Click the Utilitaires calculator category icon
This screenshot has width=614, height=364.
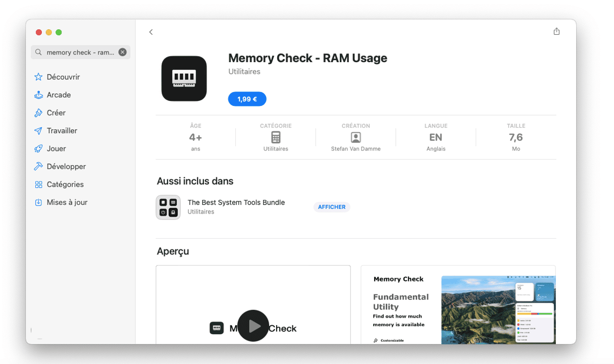pyautogui.click(x=276, y=137)
